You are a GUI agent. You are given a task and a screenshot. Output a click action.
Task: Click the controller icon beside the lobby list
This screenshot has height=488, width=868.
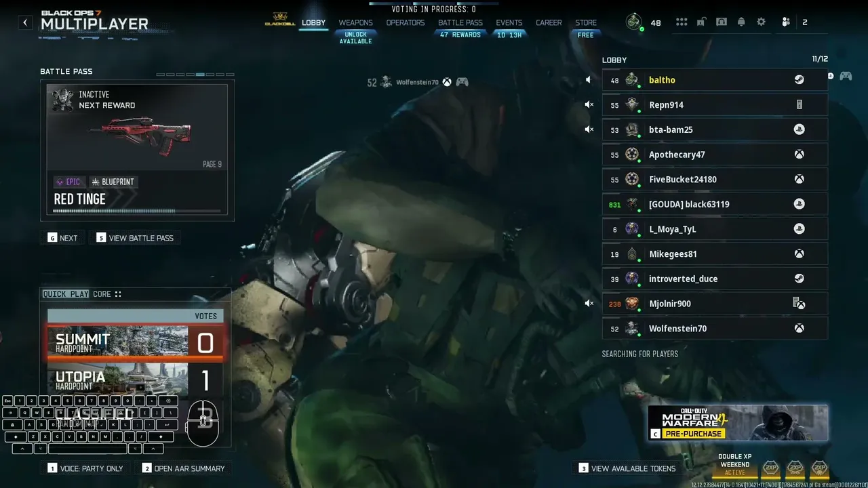coord(846,76)
